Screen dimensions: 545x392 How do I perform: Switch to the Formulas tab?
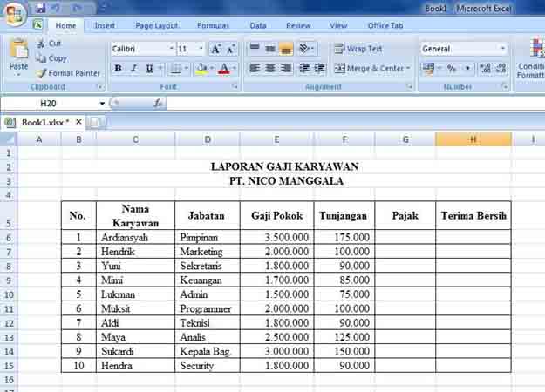point(213,25)
